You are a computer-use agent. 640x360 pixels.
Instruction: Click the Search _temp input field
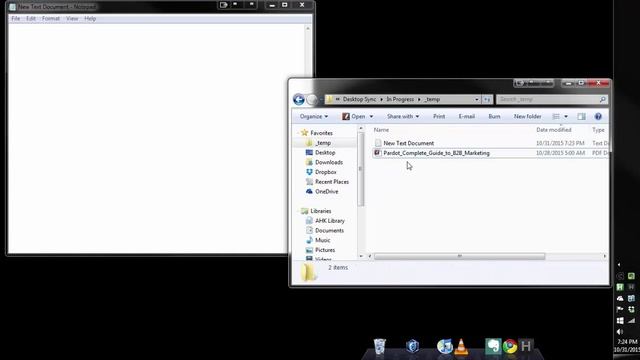pos(547,99)
